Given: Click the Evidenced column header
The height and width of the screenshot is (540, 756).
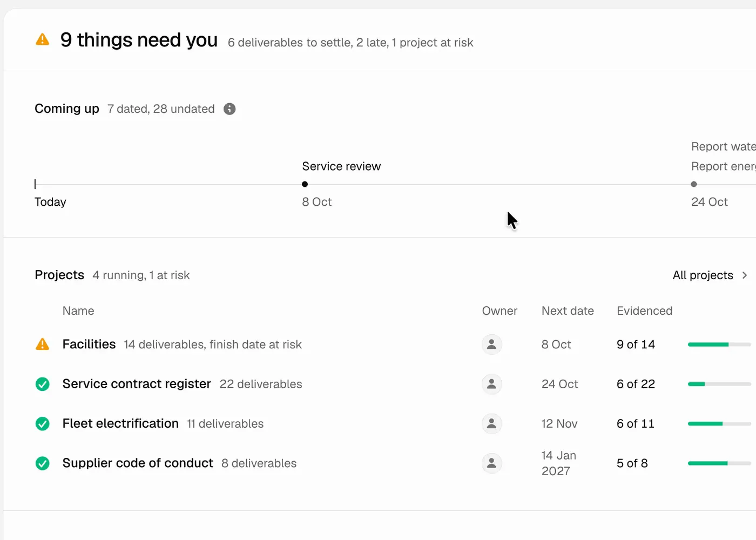Looking at the screenshot, I should pos(644,311).
